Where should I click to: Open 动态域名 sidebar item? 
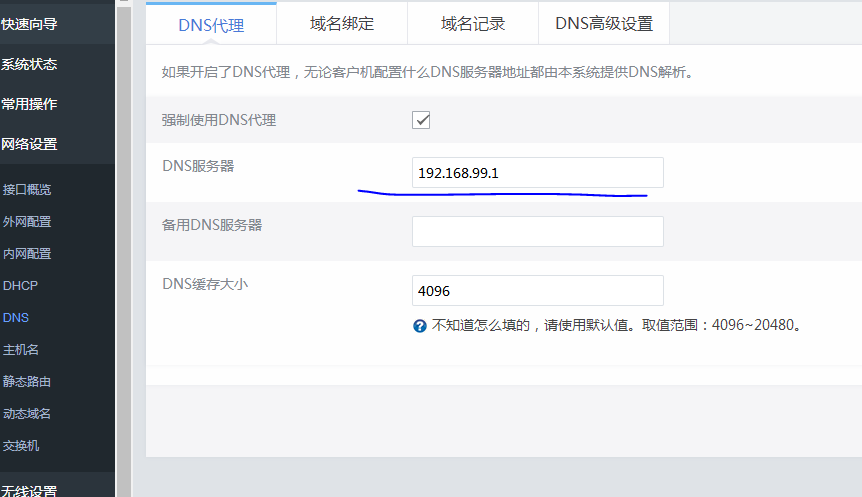[27, 413]
